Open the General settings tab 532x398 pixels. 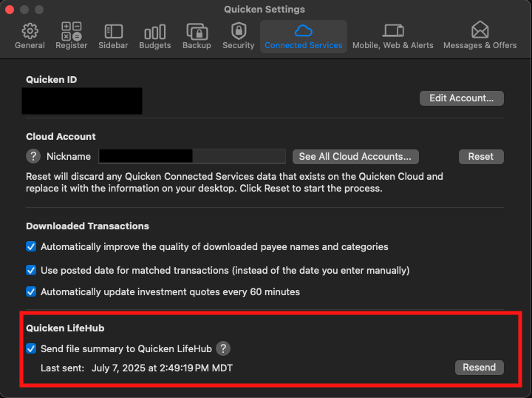[30, 36]
